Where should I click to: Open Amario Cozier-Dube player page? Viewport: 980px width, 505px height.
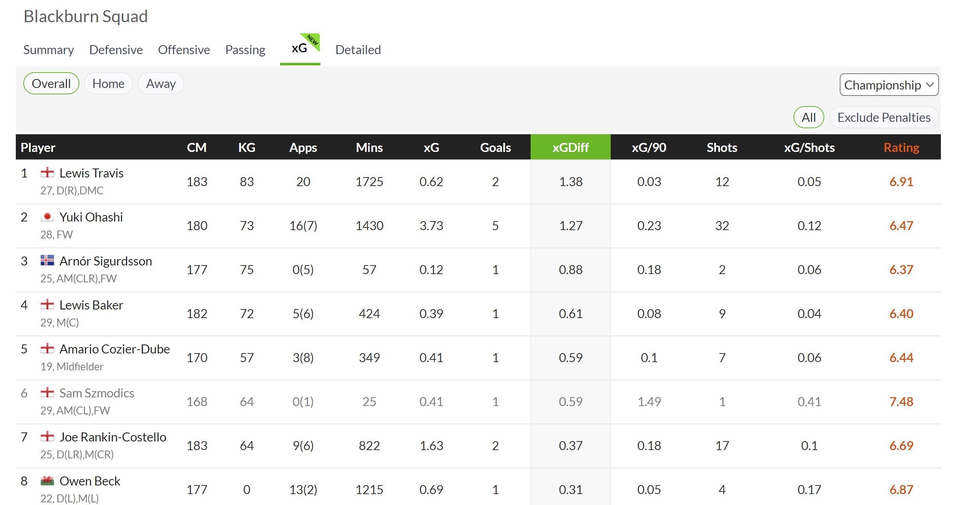tap(115, 349)
